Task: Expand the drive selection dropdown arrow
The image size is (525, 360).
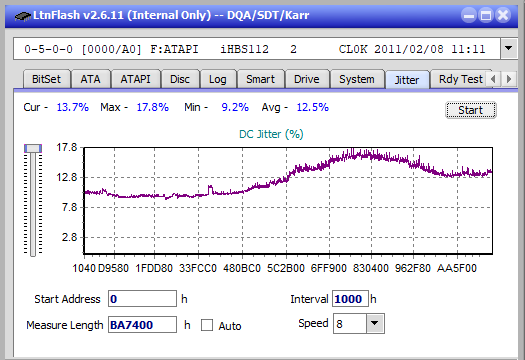Action: coord(509,49)
